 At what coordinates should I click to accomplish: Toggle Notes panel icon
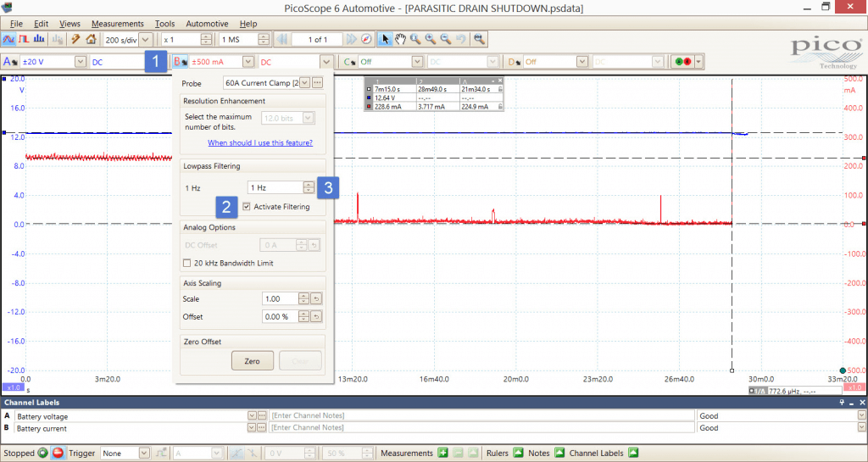(x=559, y=454)
